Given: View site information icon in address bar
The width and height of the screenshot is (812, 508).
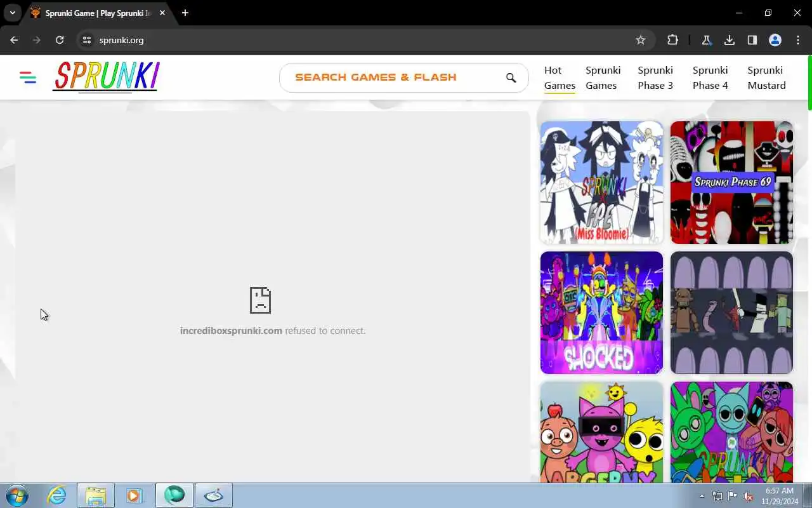Looking at the screenshot, I should [87, 40].
